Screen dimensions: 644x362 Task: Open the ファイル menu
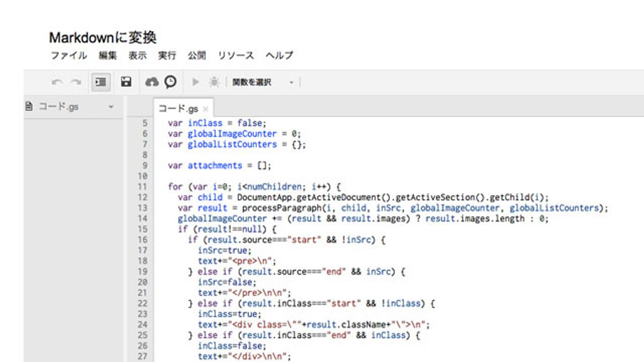[x=69, y=55]
